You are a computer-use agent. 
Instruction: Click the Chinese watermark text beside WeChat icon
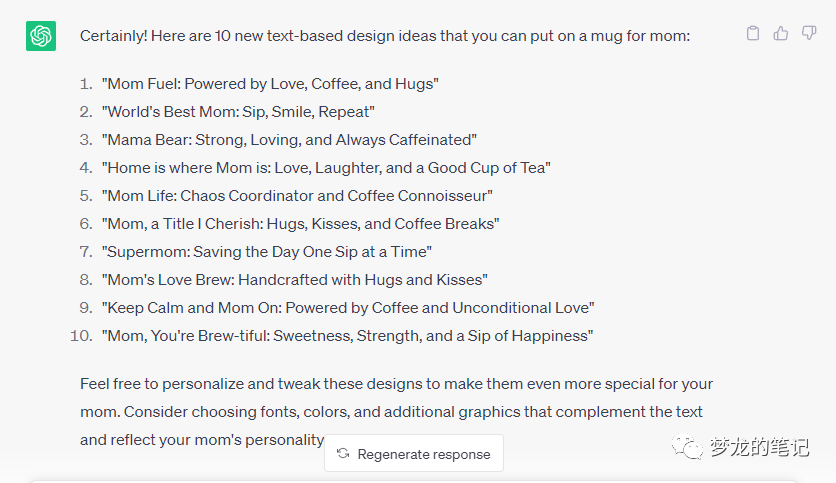click(759, 448)
